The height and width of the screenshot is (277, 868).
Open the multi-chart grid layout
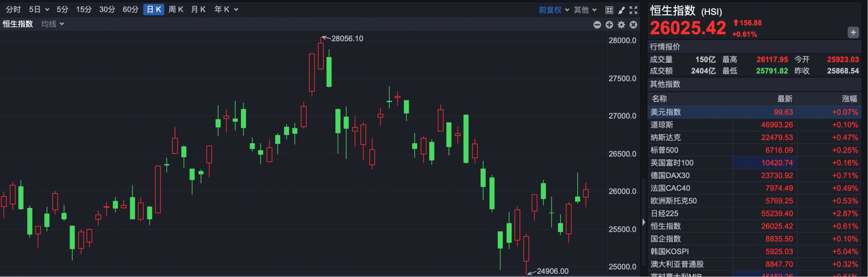coord(609,10)
